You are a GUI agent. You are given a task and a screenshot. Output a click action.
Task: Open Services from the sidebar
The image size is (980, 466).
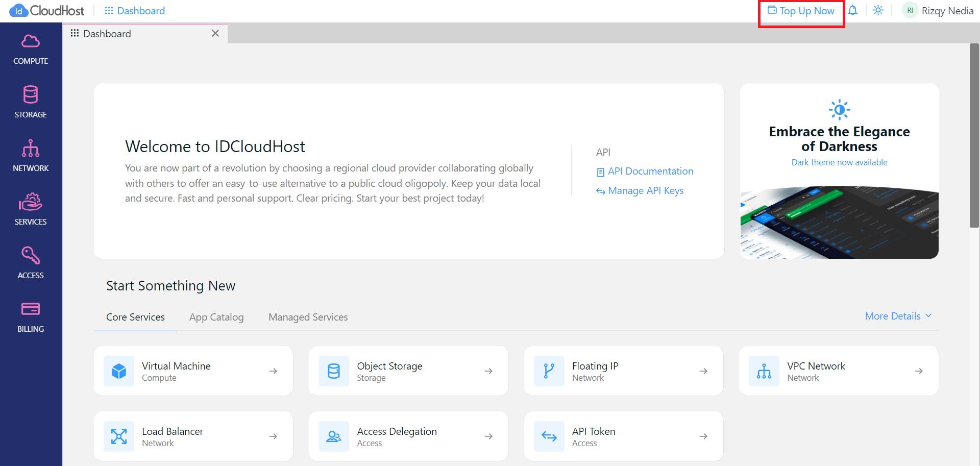click(31, 209)
